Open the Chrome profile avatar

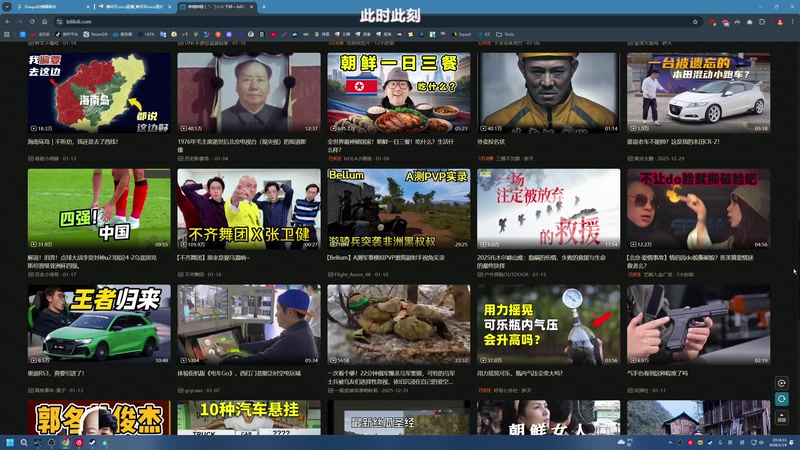pos(780,22)
